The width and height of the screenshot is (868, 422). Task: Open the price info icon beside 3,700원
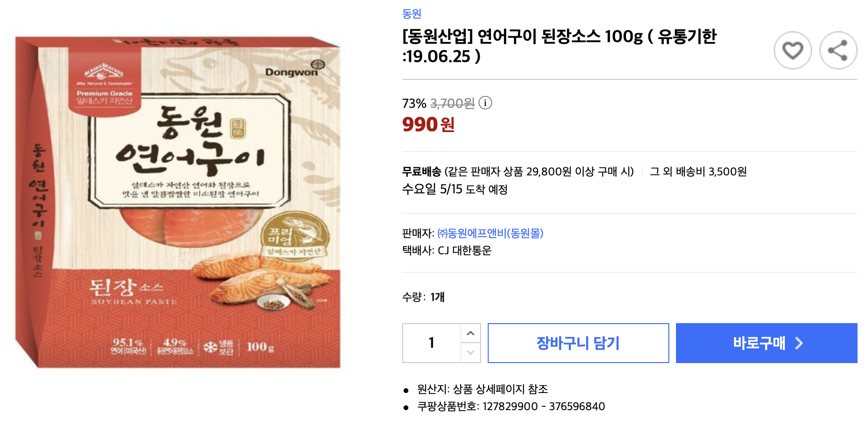485,103
